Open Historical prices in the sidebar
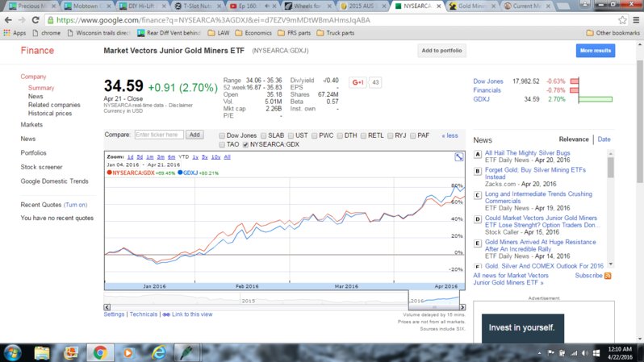 (50, 114)
